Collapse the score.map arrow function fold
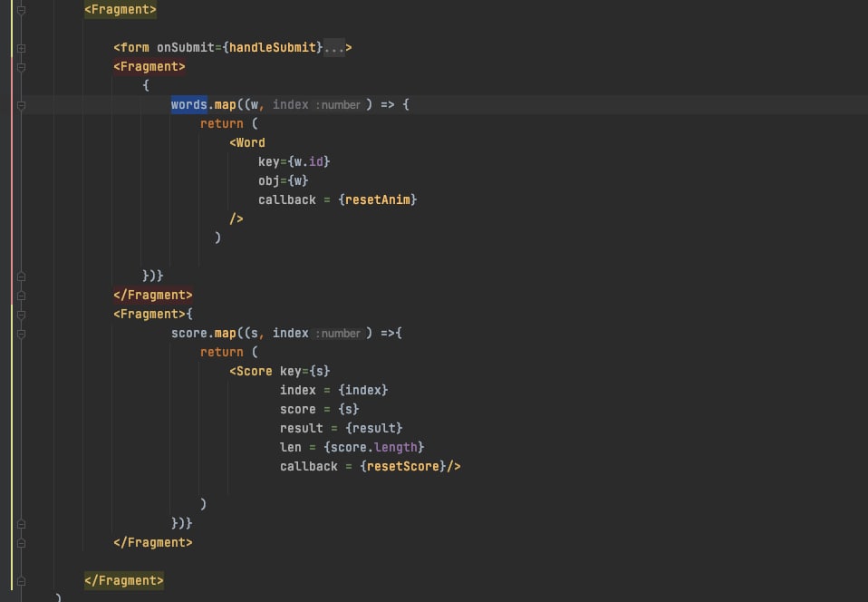Viewport: 868px width, 602px height. pos(21,334)
